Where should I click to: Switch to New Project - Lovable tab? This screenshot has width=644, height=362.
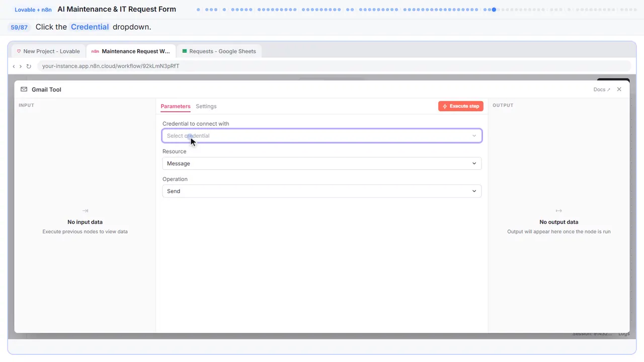(x=48, y=51)
